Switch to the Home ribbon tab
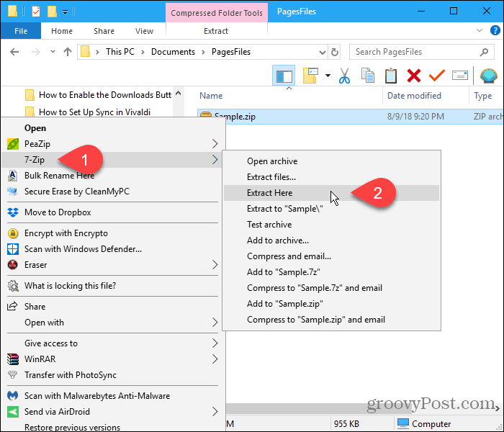Viewport: 504px width, 432px height. click(62, 31)
